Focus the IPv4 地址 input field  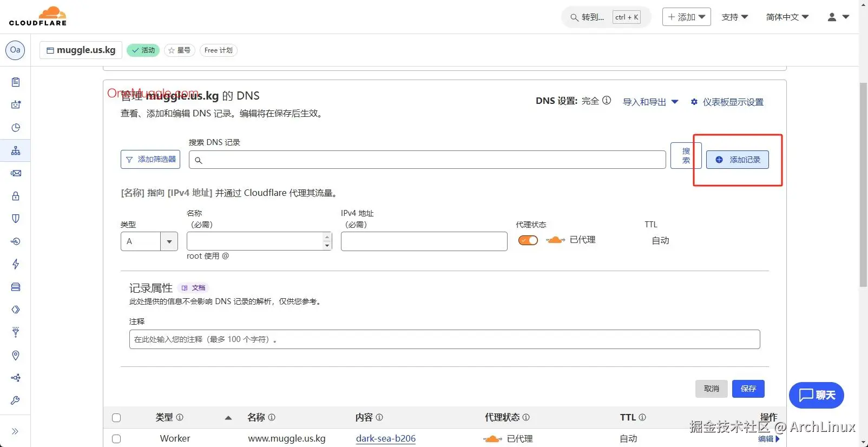424,241
